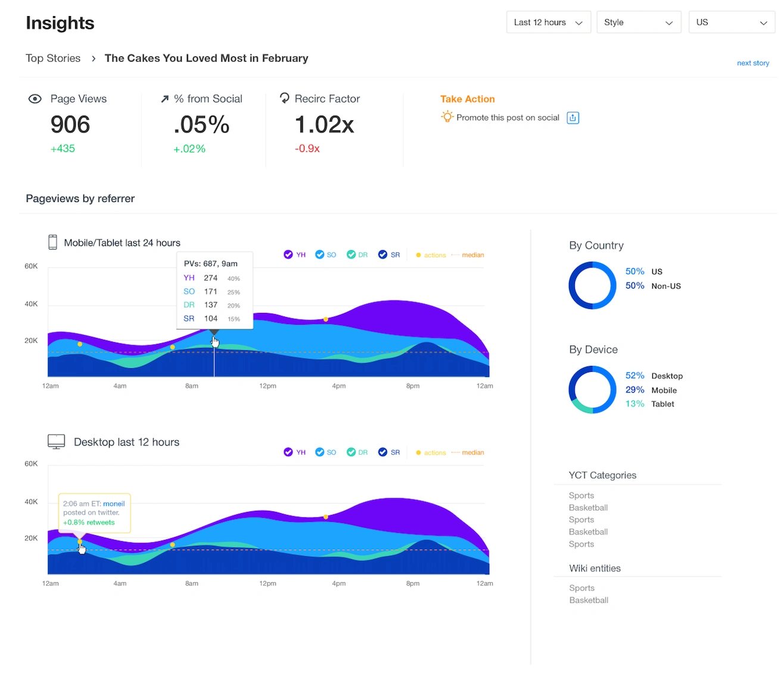Screen dimensions: 784x693
Task: Click the next story link
Action: click(x=753, y=63)
